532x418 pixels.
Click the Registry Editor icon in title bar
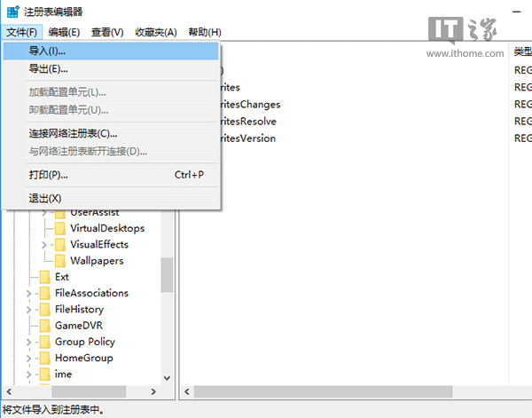point(11,12)
